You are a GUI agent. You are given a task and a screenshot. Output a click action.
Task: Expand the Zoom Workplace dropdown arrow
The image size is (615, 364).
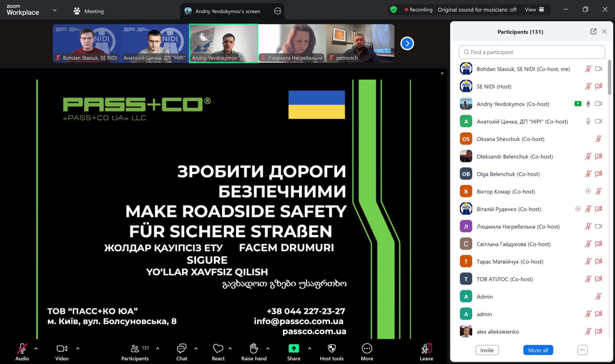(55, 10)
